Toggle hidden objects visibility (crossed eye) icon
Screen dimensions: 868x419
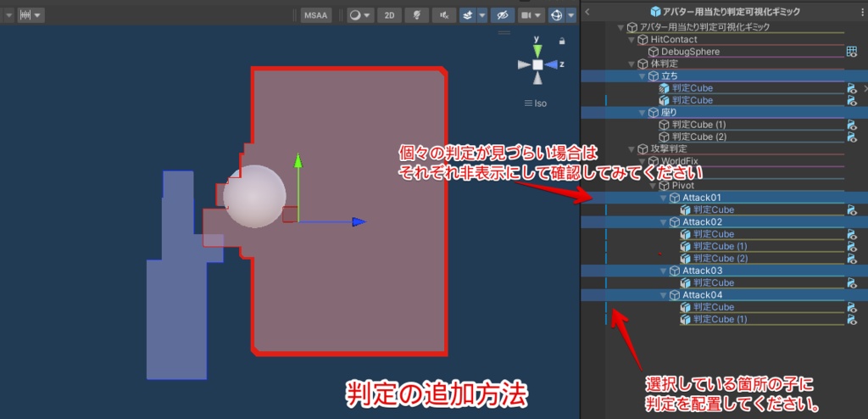point(503,15)
